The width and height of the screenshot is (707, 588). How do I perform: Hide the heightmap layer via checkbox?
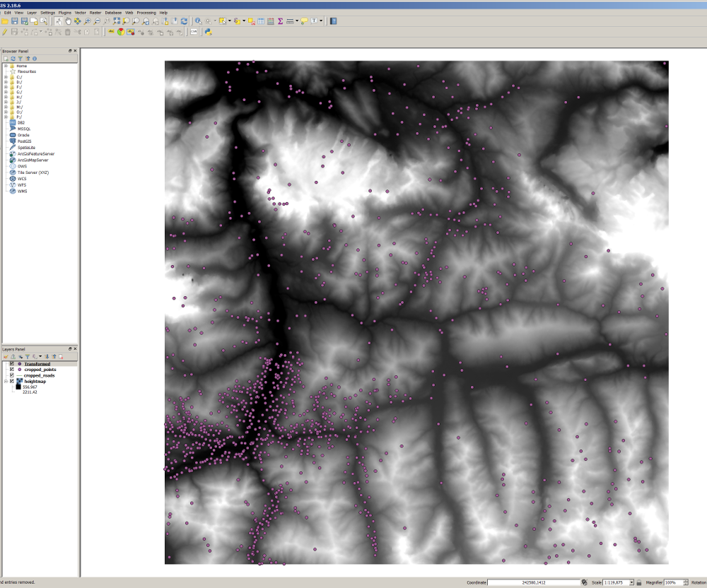click(12, 381)
